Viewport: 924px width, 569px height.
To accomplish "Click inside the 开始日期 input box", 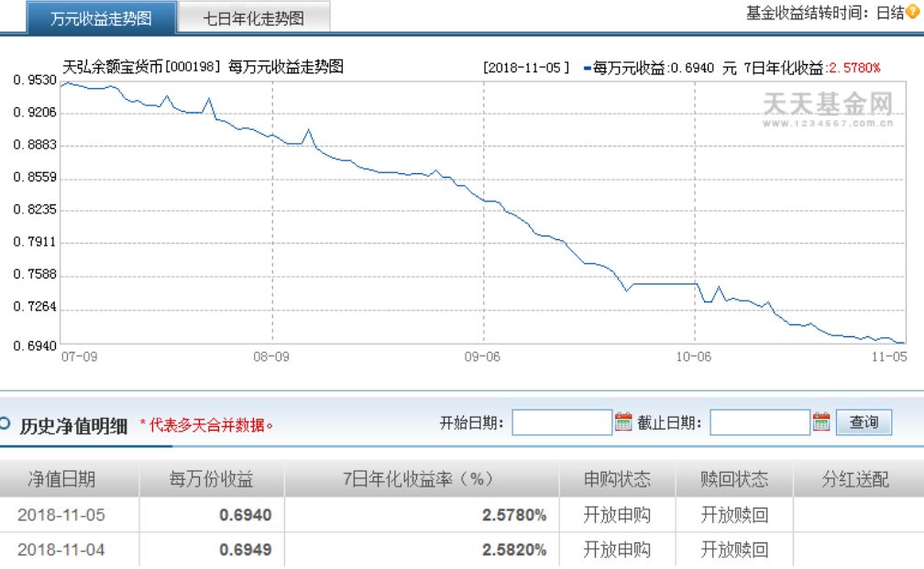I will pos(564,422).
